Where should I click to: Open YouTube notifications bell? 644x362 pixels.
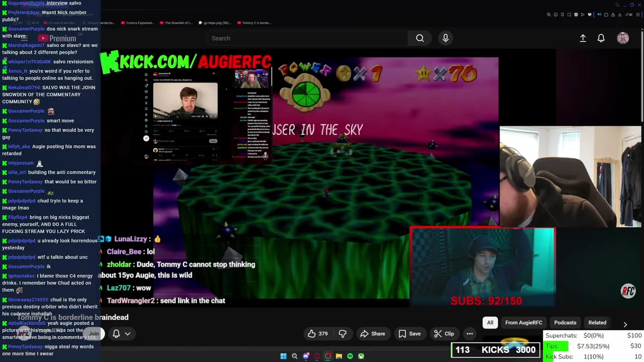point(601,38)
